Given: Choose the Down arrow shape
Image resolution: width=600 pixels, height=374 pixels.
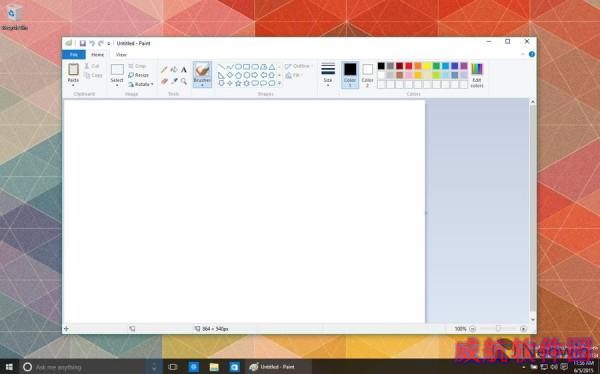Looking at the screenshot, I should click(221, 83).
